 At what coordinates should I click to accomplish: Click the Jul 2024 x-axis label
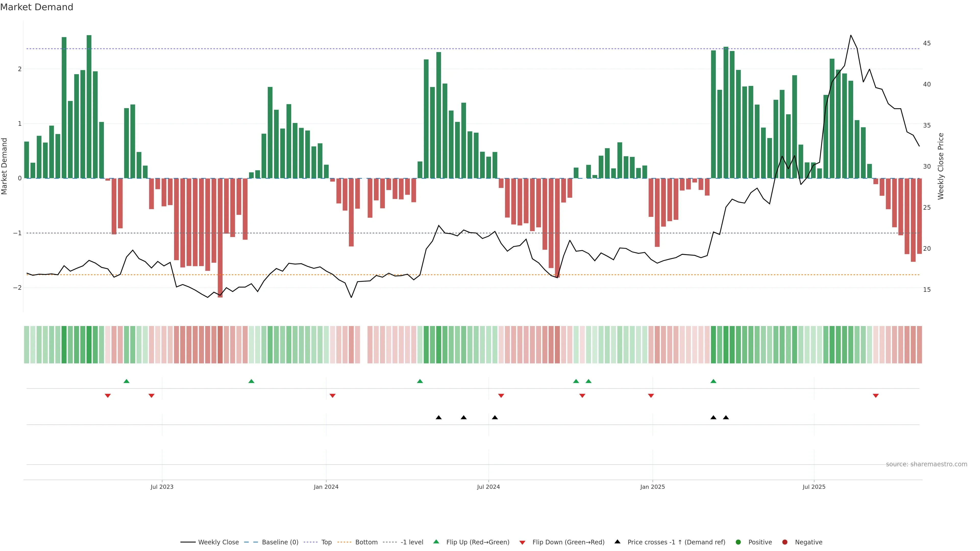point(488,487)
